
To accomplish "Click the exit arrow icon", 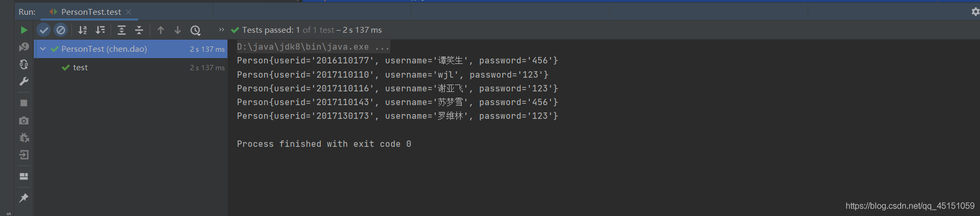I will point(24,155).
